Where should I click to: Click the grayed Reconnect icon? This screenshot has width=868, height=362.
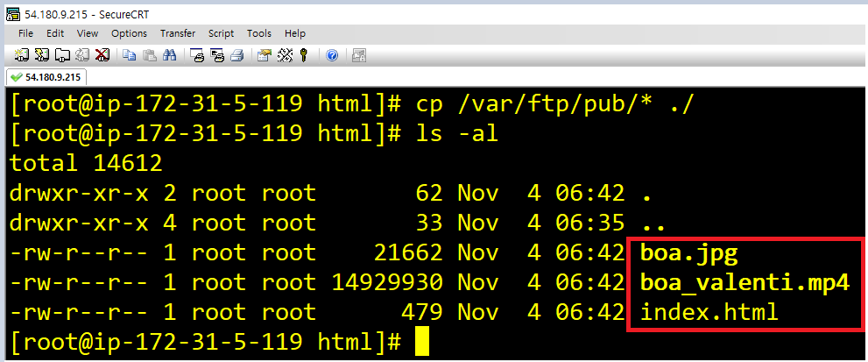[82, 55]
